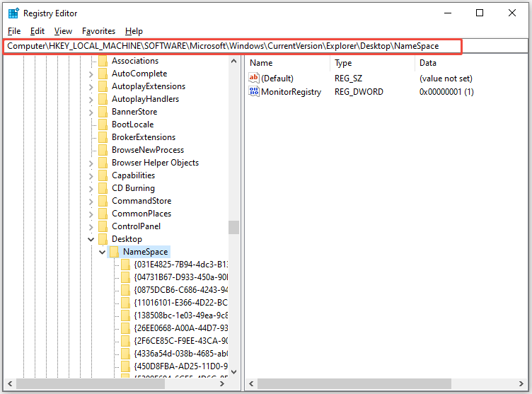Screen dimensions: 532x394
Task: Click the Registry Editor title bar icon
Action: (13, 13)
